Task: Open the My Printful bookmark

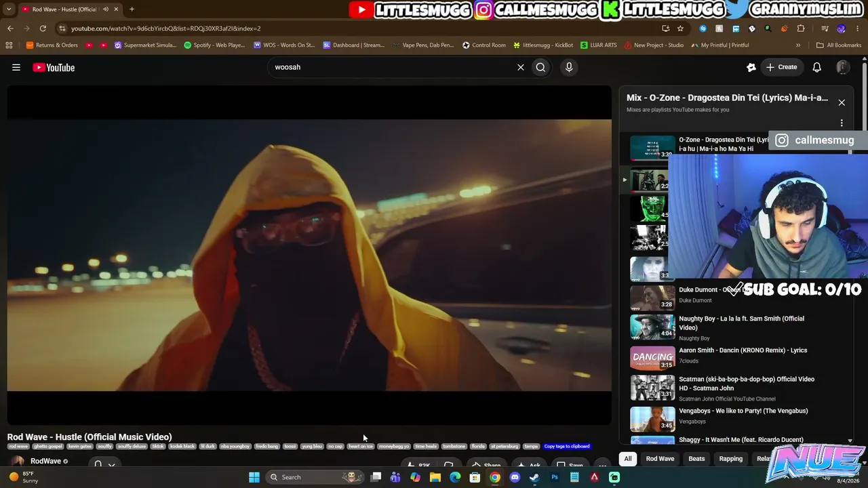Action: pyautogui.click(x=720, y=45)
